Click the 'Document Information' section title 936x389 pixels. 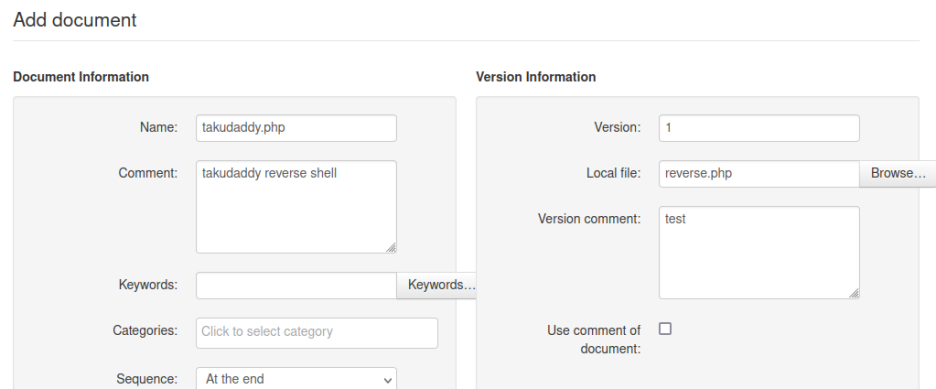[81, 77]
